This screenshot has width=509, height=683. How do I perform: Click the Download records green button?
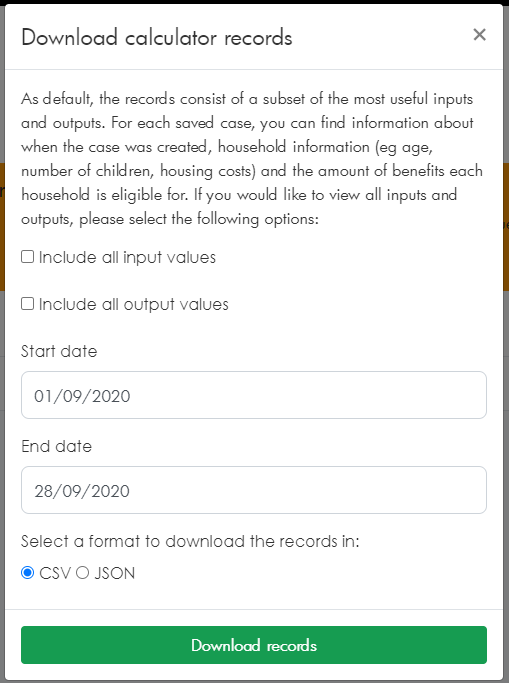coord(254,645)
